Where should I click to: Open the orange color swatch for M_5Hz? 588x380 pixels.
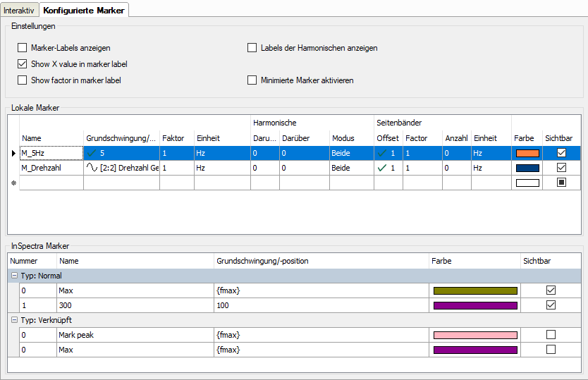[x=527, y=153]
